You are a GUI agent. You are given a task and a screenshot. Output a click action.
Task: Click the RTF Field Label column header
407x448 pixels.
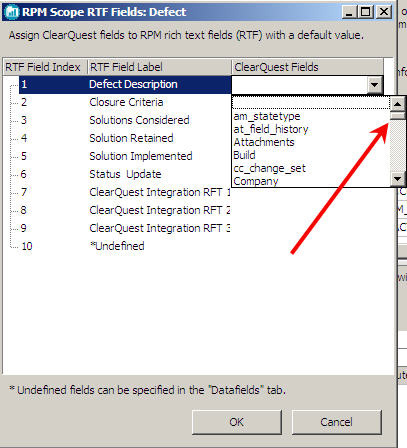(x=159, y=67)
